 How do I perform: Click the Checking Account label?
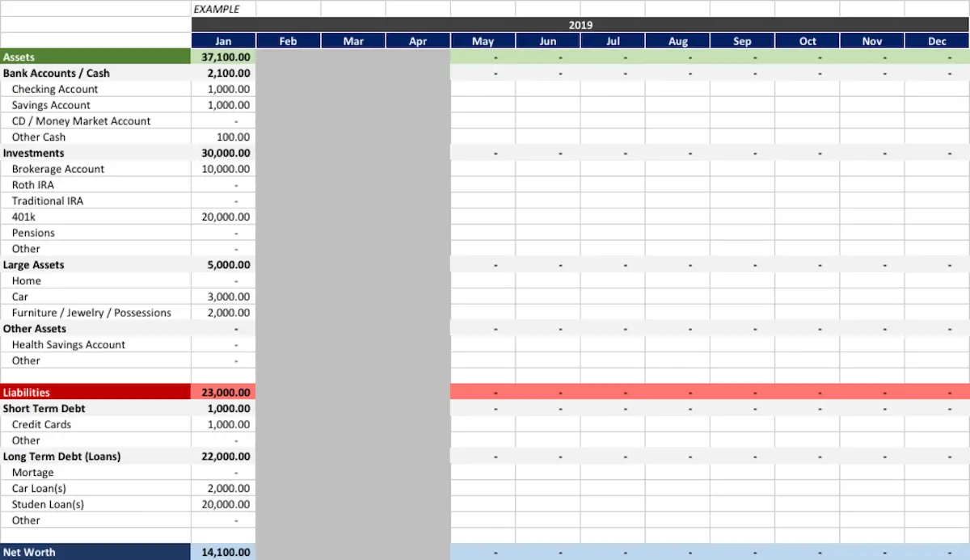pos(55,89)
